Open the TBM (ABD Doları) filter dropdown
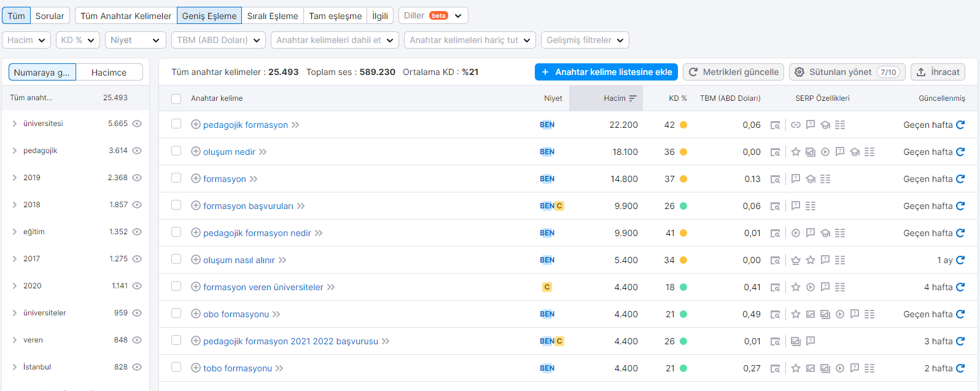 [219, 40]
